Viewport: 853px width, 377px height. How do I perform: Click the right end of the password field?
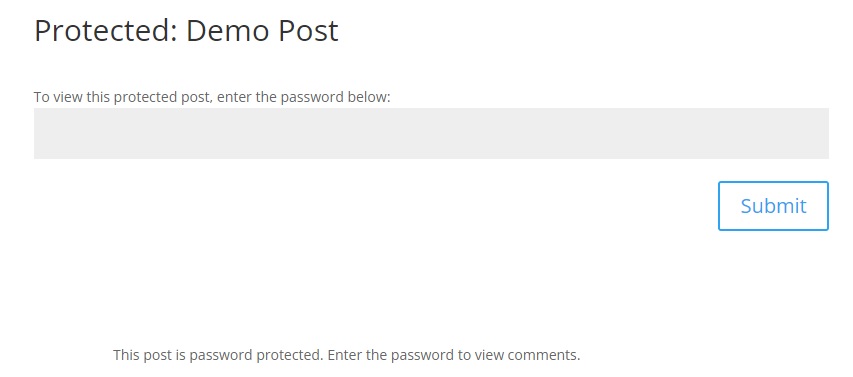pos(823,133)
